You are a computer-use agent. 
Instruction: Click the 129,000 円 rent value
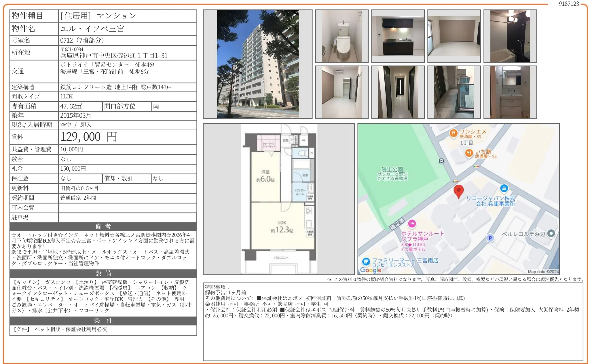(x=89, y=137)
